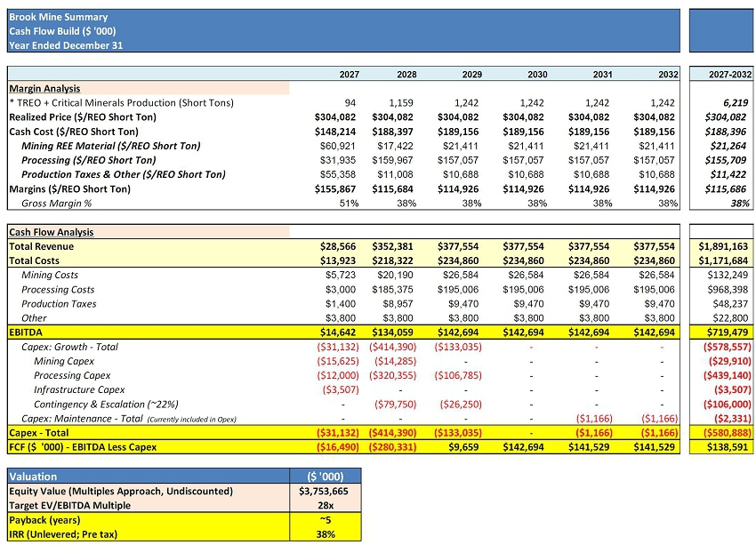Select the Payback ~5 years cell
756x545 pixels.
[326, 519]
